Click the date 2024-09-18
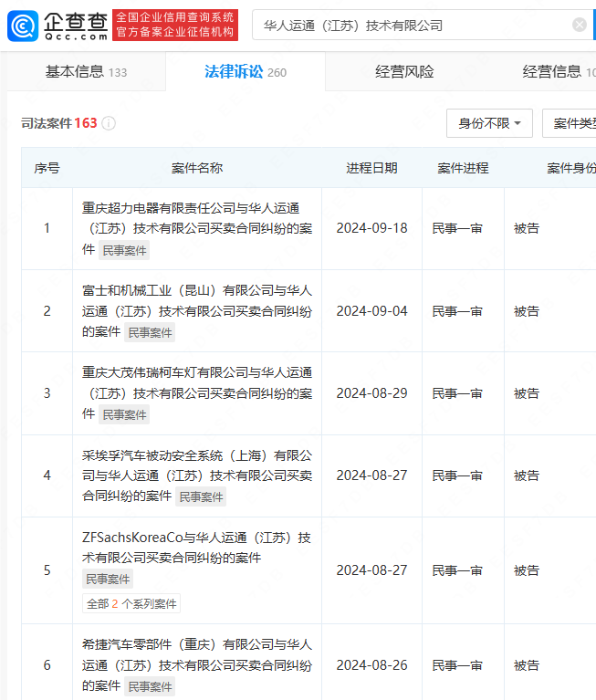This screenshot has height=700, width=596. pyautogui.click(x=371, y=228)
